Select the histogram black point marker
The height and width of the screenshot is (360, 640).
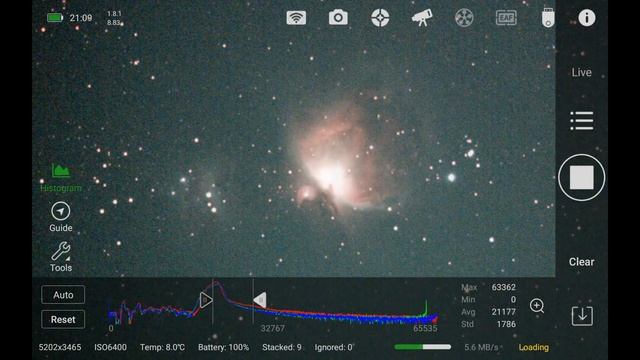[x=206, y=300]
